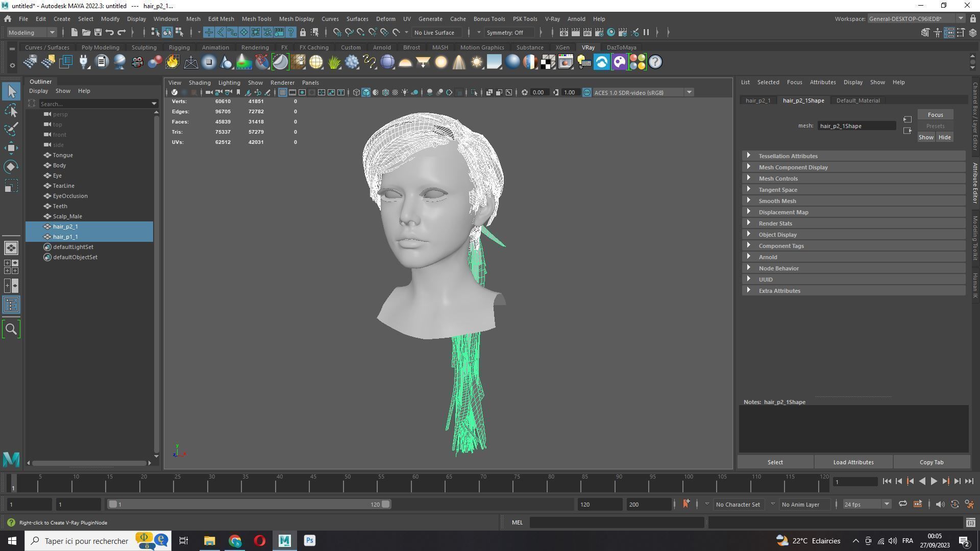Open Photoshop from the taskbar
980x551 pixels.
tap(309, 541)
